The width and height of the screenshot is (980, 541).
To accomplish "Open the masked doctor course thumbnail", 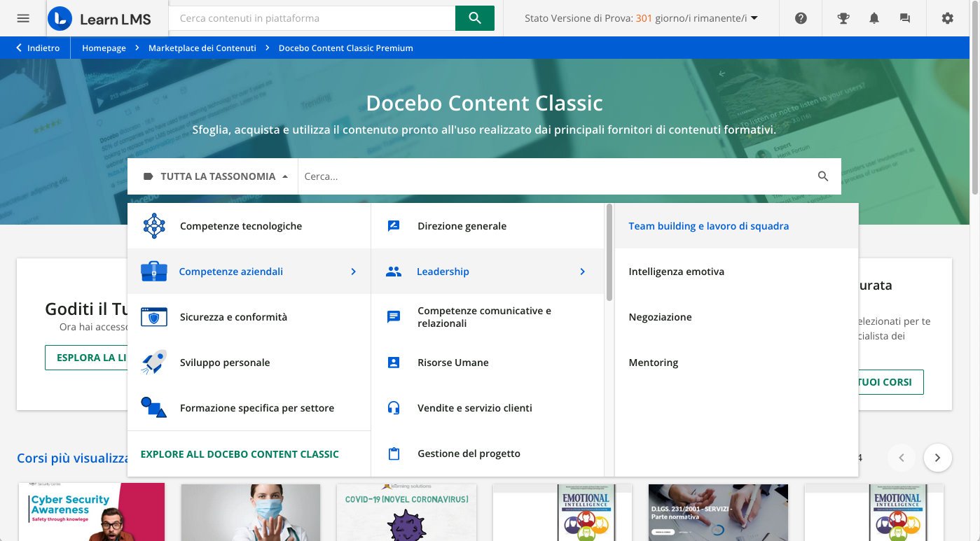I will tap(251, 512).
